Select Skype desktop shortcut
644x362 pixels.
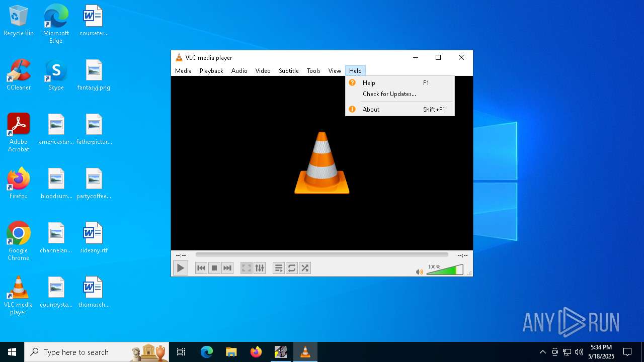coord(56,75)
